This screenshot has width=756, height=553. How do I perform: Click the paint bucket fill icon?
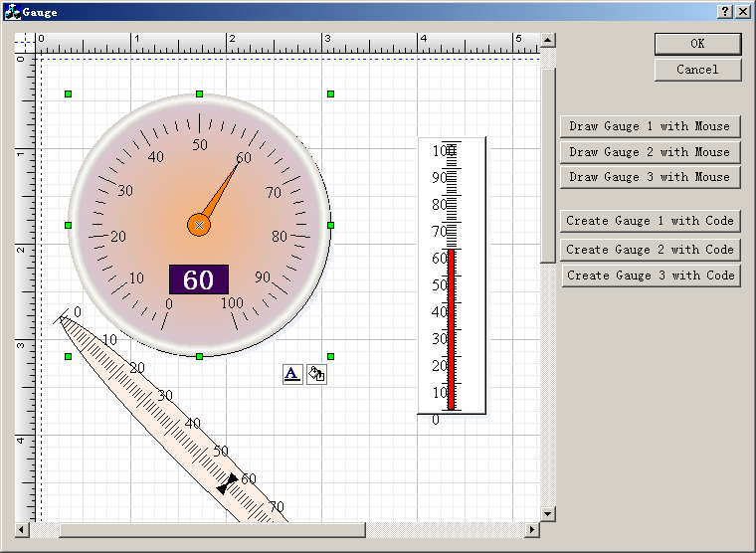tap(316, 374)
